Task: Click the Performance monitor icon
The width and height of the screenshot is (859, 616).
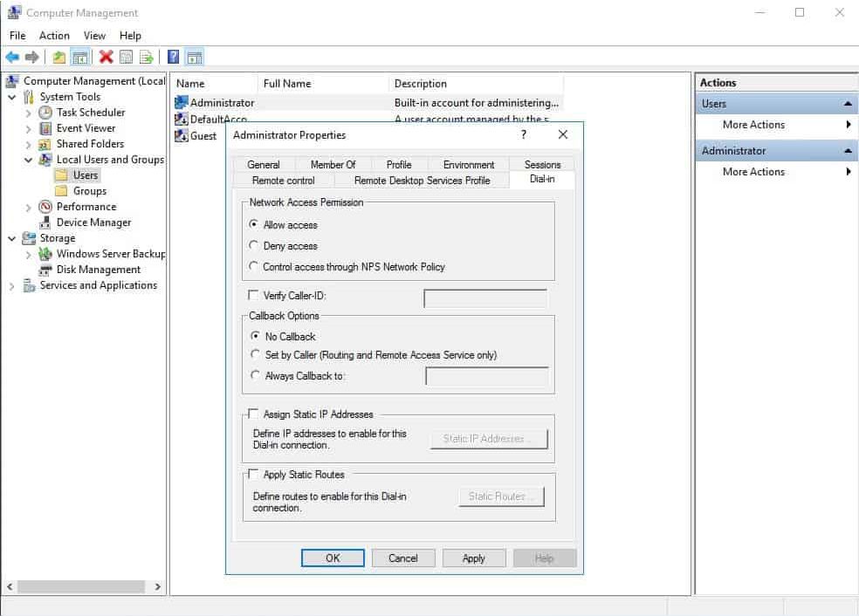Action: (45, 207)
